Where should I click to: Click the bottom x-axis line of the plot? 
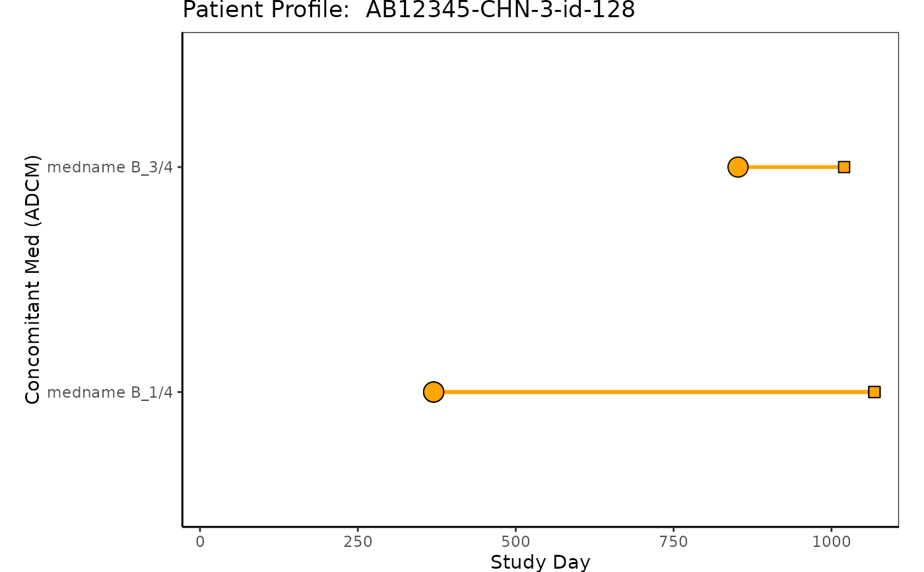pyautogui.click(x=540, y=526)
